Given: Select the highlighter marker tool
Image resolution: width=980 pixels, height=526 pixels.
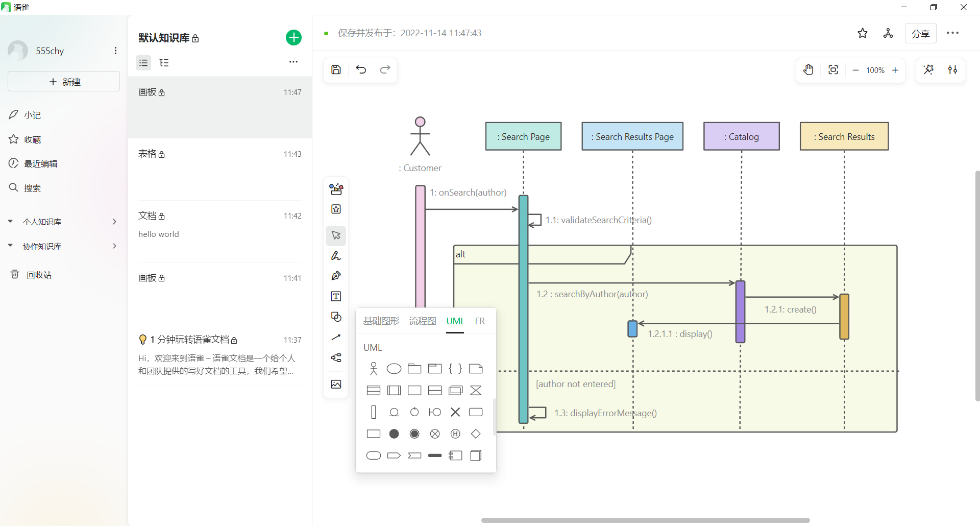Looking at the screenshot, I should click(336, 256).
